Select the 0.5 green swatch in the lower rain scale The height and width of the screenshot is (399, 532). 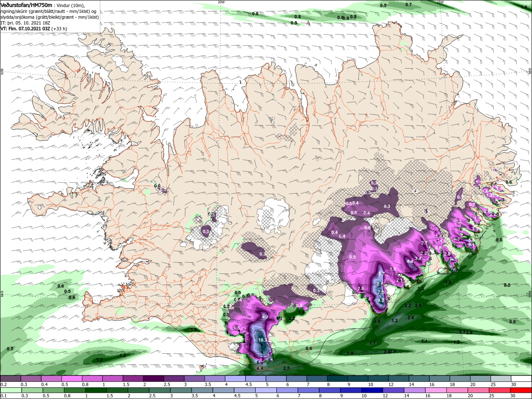[54, 390]
